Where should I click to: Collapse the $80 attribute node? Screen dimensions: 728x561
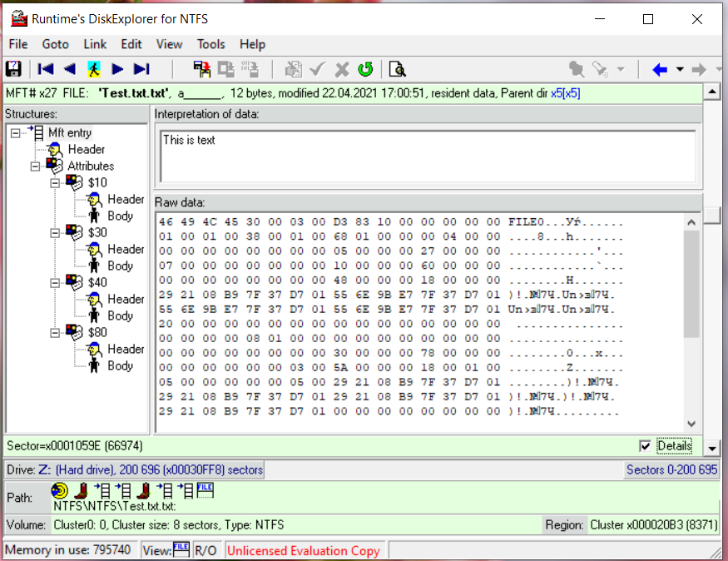coord(55,332)
